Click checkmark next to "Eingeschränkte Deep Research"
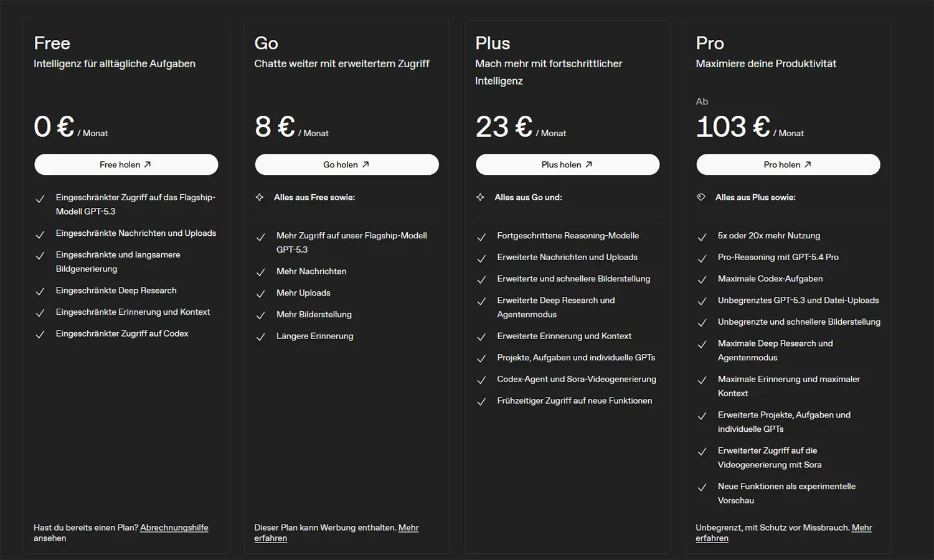Viewport: 934px width, 560px height. pos(40,291)
